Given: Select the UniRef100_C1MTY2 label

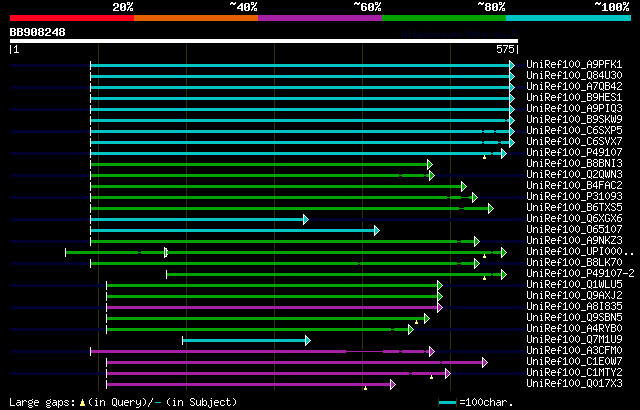Looking at the screenshot, I should pos(574,373).
